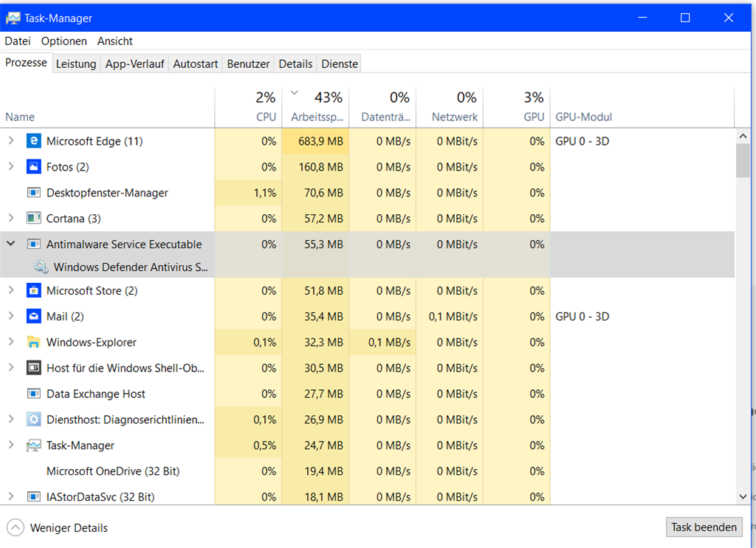This screenshot has height=548, width=756.
Task: Sort by the Datenträger column header
Action: (382, 108)
